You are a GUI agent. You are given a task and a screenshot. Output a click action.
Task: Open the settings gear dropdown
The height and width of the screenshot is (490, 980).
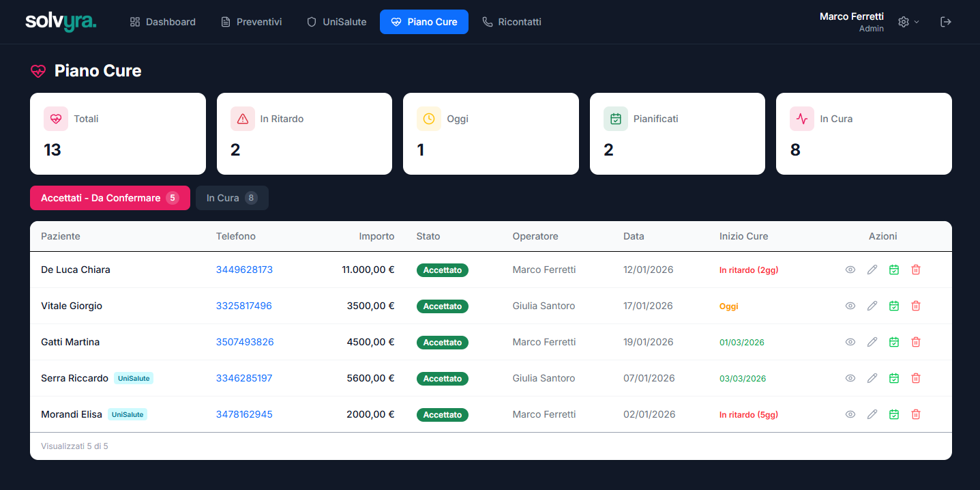908,22
